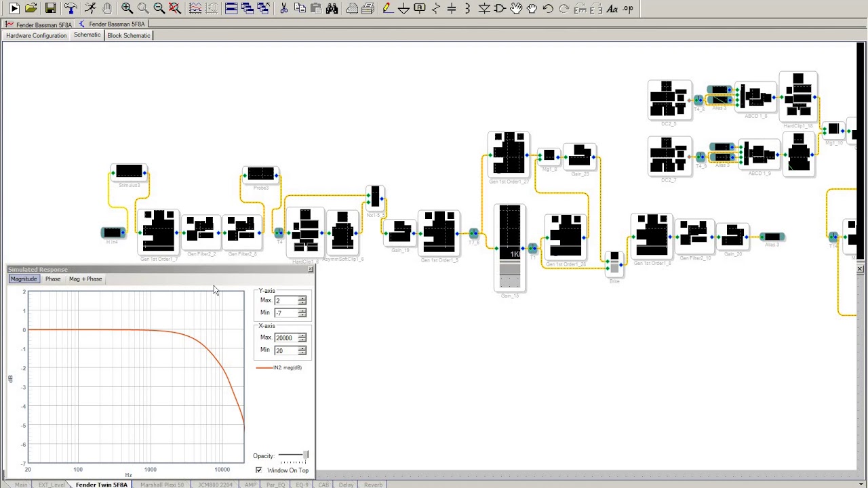Click X-axis Min spinner arrows
Screen dimensions: 868x488
tap(302, 350)
